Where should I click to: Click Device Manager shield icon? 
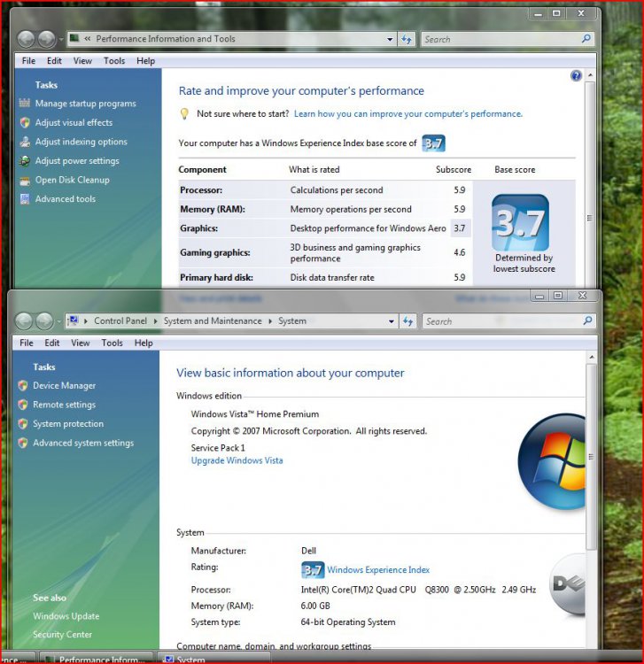(x=23, y=385)
